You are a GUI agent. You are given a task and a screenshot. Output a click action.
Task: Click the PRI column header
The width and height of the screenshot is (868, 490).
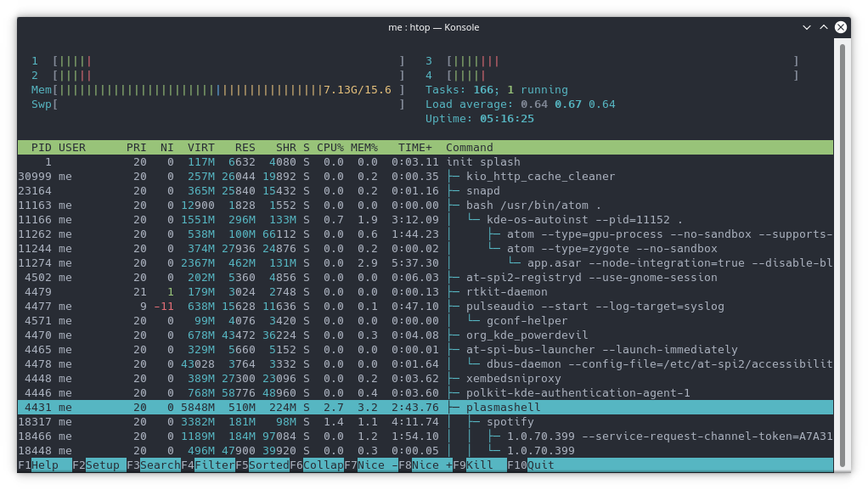[136, 147]
